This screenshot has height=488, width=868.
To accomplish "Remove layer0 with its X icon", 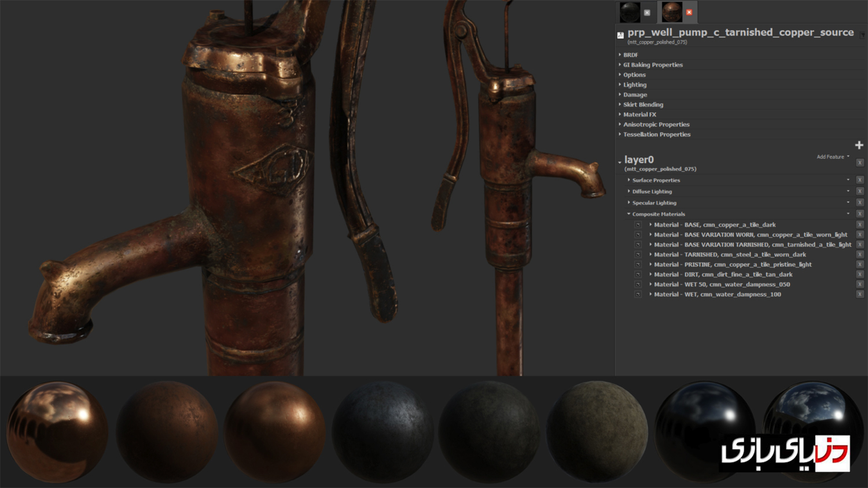I will 860,162.
